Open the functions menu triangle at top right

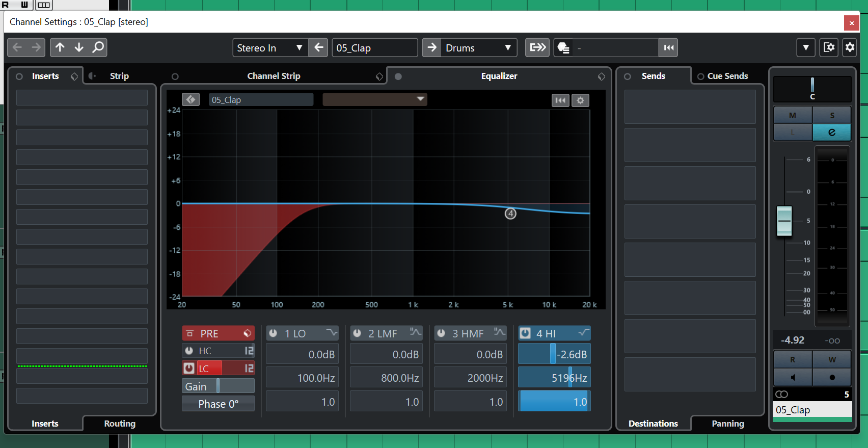[805, 47]
